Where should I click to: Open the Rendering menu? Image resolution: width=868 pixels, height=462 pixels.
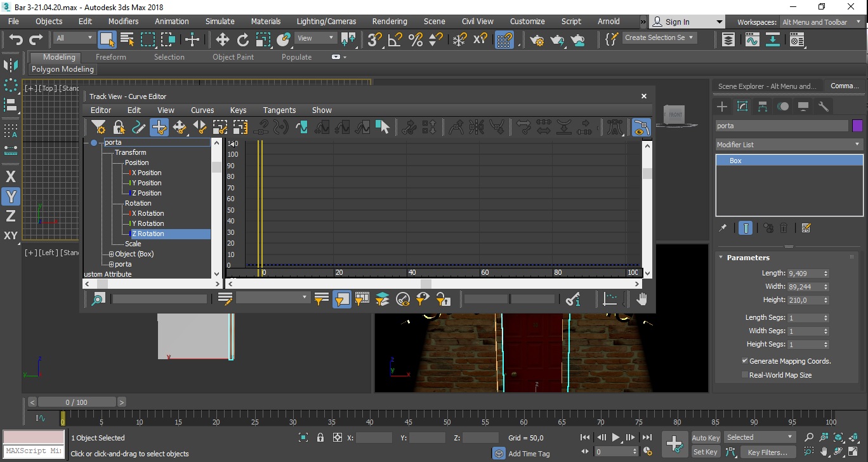point(390,21)
